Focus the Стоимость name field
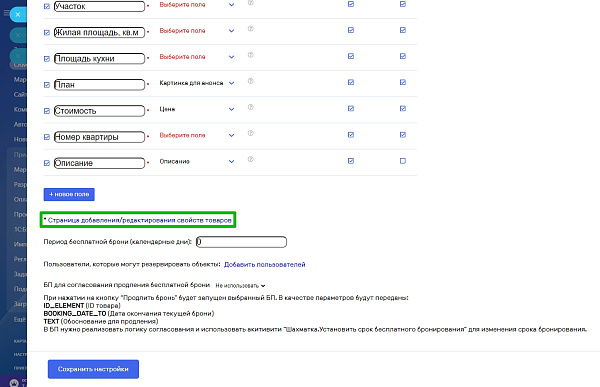Image resolution: width=600 pixels, height=387 pixels. [99, 111]
